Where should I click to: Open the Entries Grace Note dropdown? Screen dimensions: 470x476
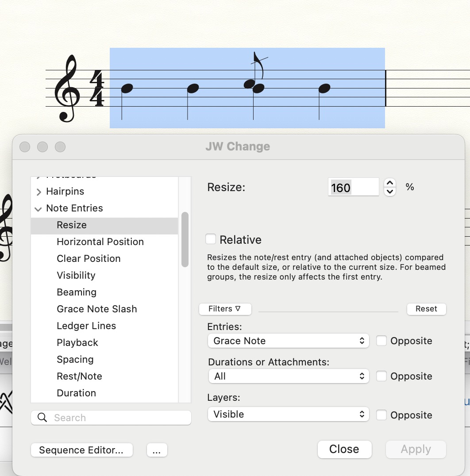coord(288,341)
